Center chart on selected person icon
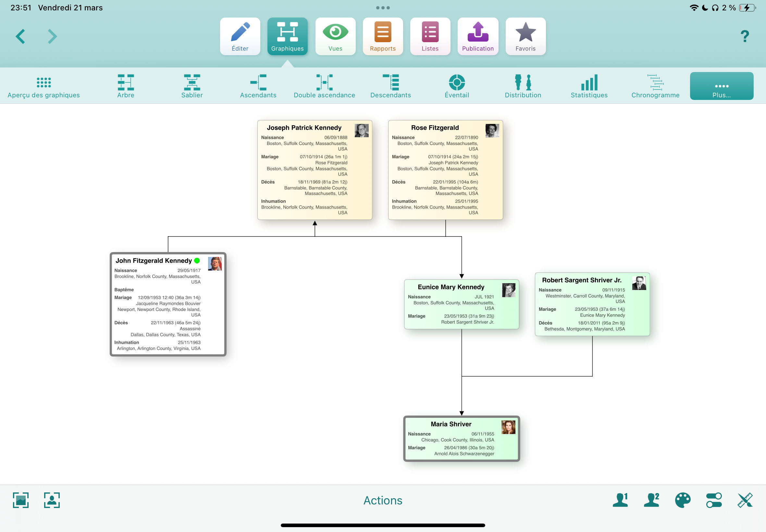Image resolution: width=766 pixels, height=532 pixels. (52, 500)
